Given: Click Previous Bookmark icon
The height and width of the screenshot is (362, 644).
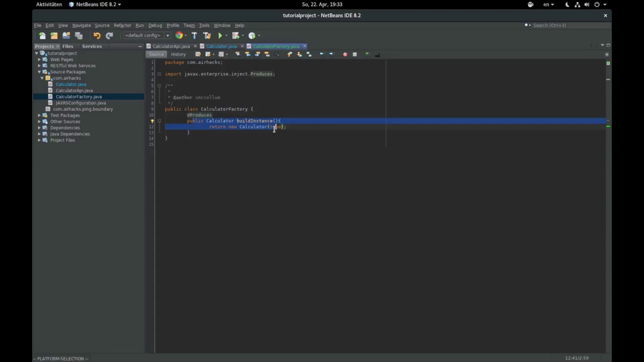Looking at the screenshot, I should coord(289,54).
